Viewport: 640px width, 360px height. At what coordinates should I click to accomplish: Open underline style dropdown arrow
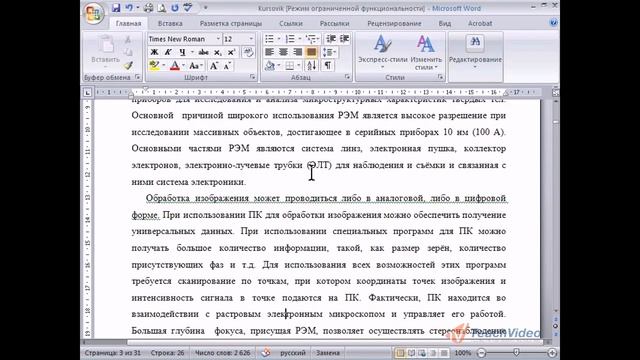coord(192,52)
